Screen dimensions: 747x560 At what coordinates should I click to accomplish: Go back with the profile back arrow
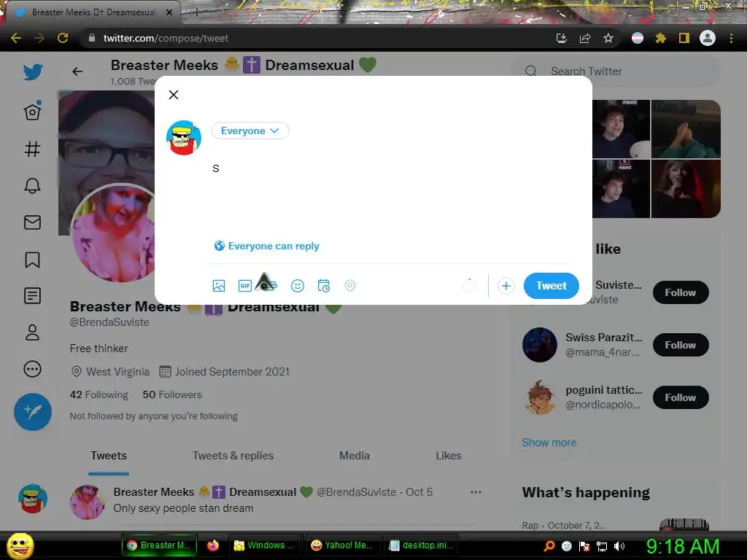[x=77, y=71]
